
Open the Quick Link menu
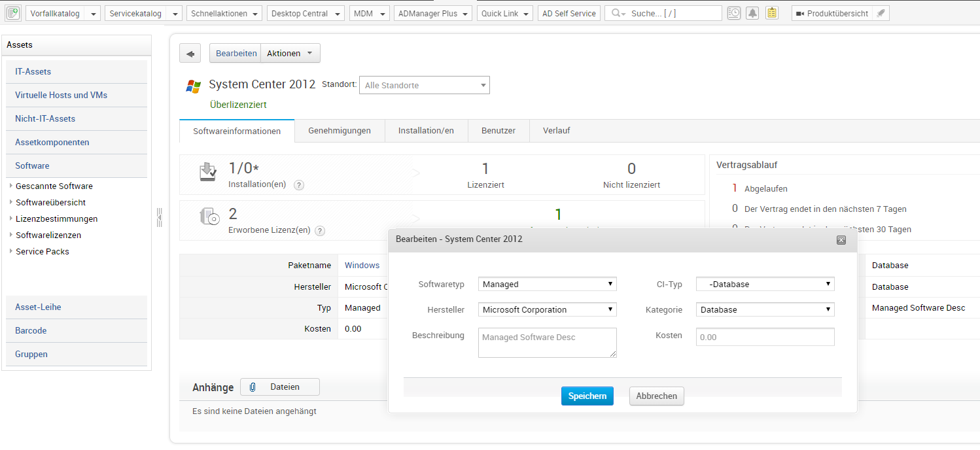(x=504, y=14)
